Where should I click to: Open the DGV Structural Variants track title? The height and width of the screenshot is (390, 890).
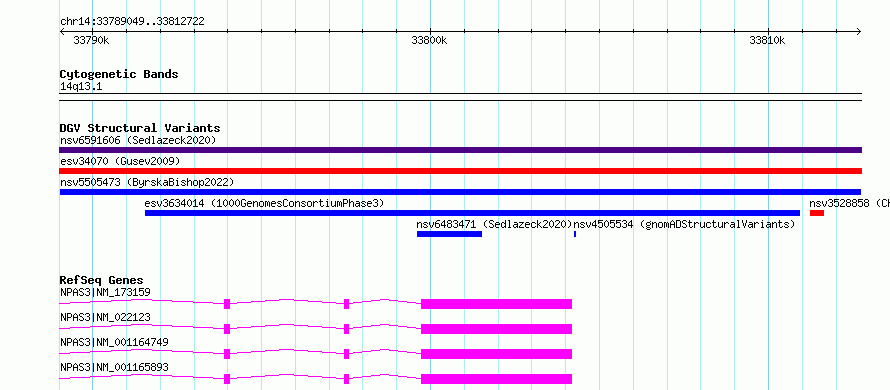tap(140, 128)
